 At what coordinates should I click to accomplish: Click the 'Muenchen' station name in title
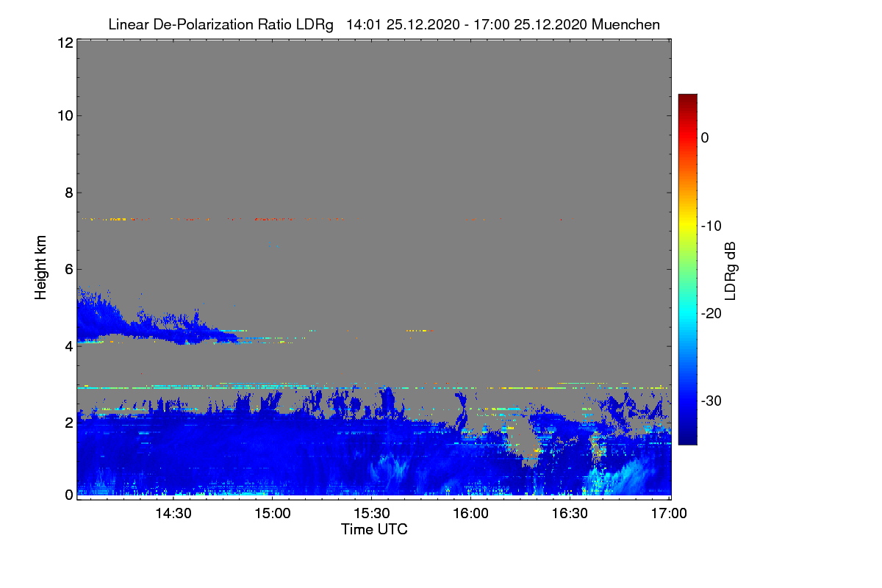[625, 24]
